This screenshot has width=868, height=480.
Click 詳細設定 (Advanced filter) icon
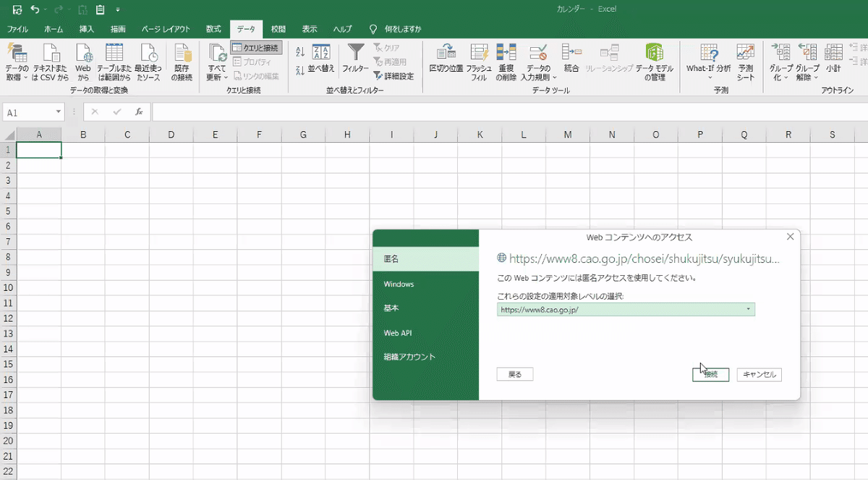pyautogui.click(x=394, y=75)
